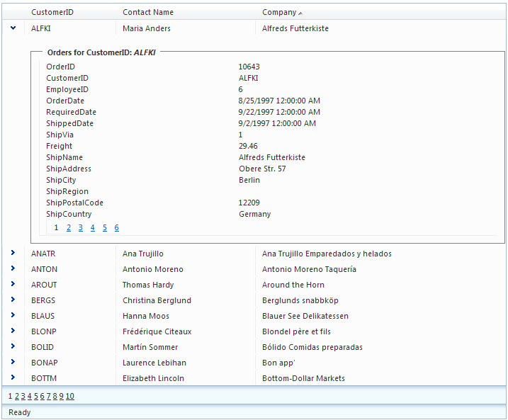Viewport: 508px width, 420px height.
Task: Click the Ana Trujillo contact name
Action: (143, 254)
